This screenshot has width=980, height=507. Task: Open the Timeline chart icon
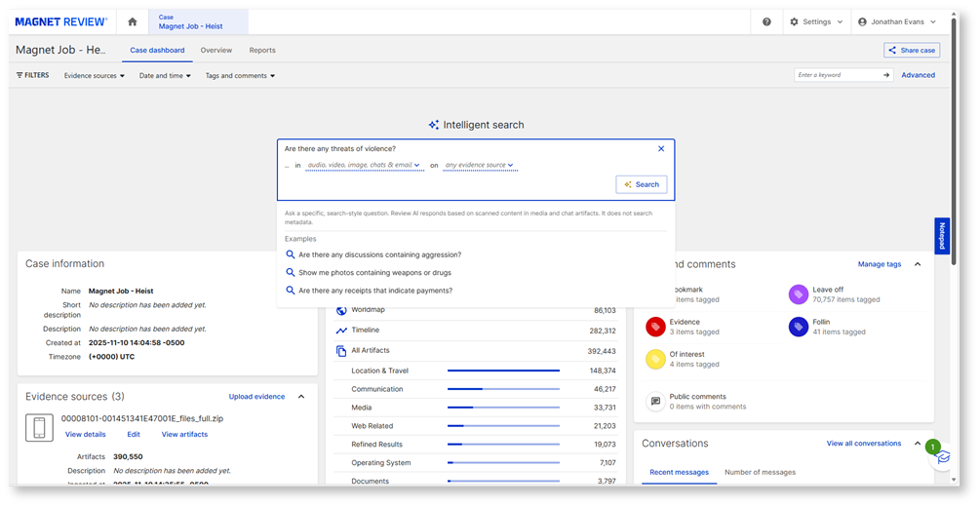tap(341, 331)
